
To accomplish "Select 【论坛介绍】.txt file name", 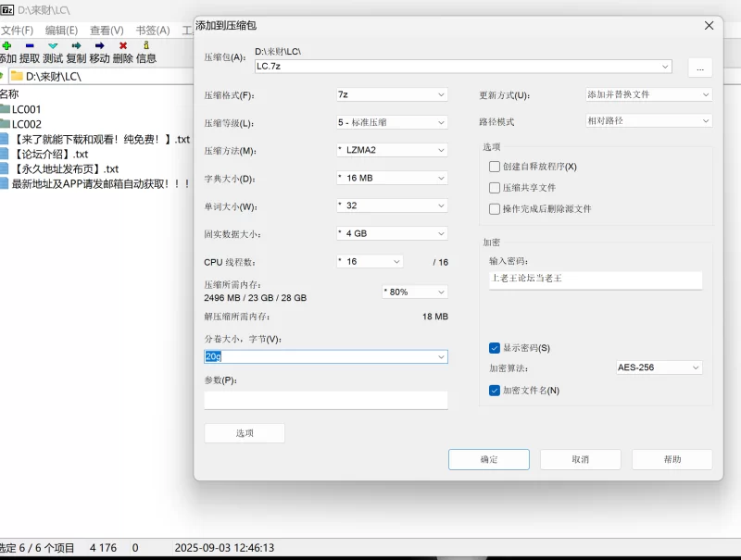I will click(x=50, y=154).
